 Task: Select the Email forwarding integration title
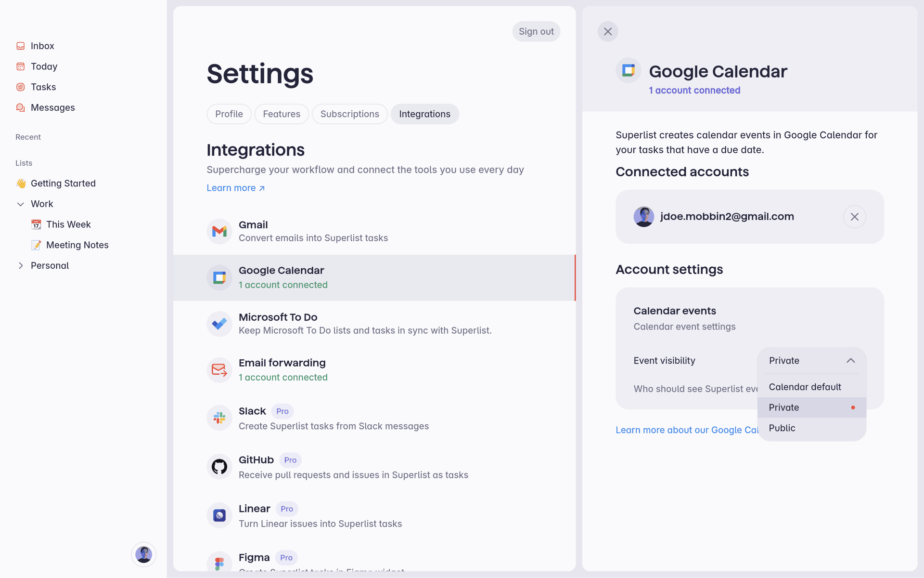click(x=282, y=363)
